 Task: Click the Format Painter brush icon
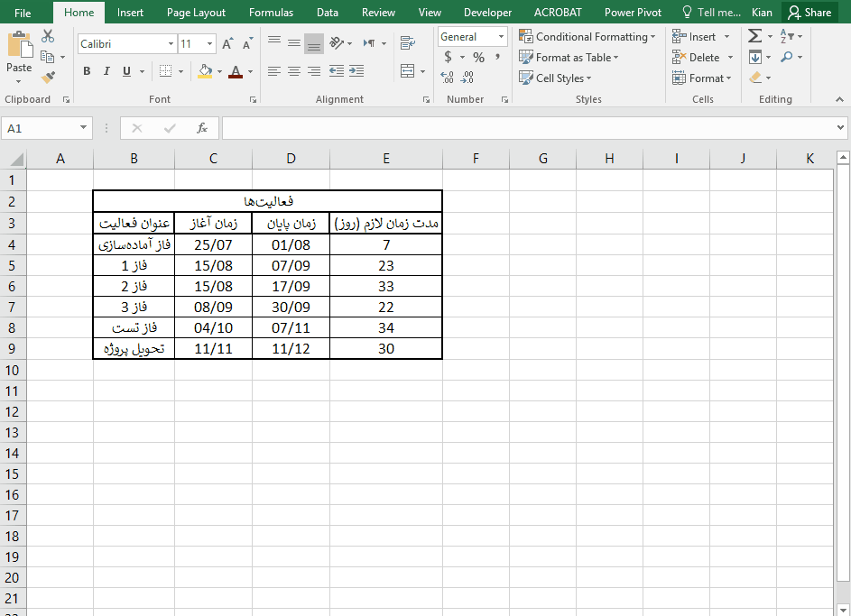click(x=48, y=78)
